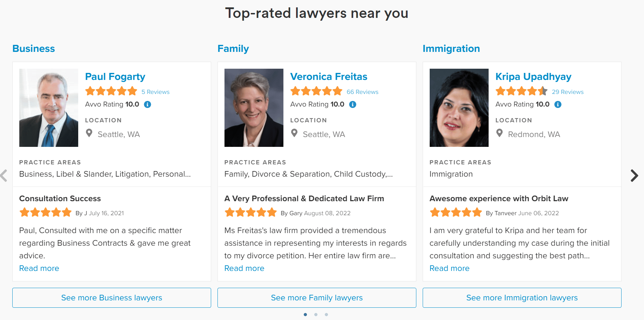The height and width of the screenshot is (320, 644).
Task: Select the third carousel page dot
Action: click(327, 314)
